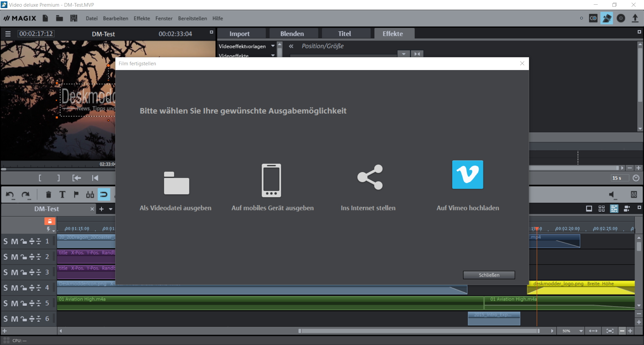Toggle the orange timeline lock button
Viewport: 644px width, 345px height.
click(x=50, y=221)
